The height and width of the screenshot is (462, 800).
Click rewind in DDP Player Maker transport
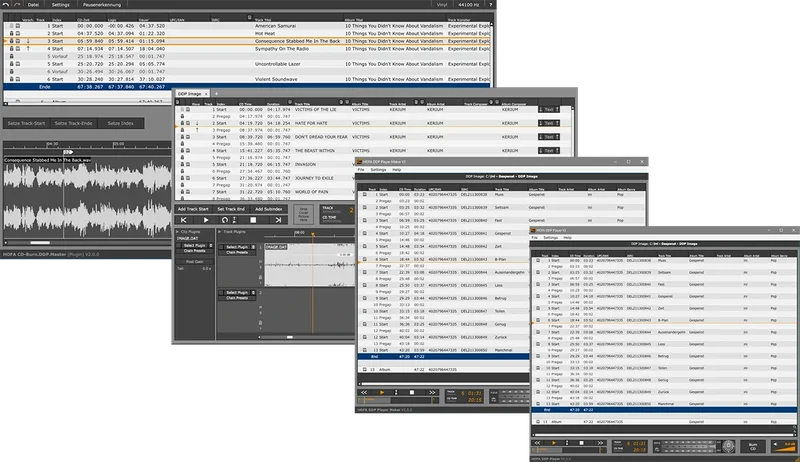coord(364,392)
